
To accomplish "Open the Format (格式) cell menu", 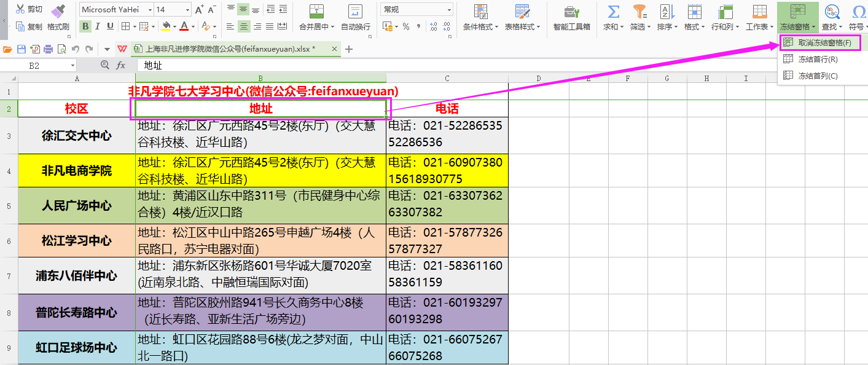I will [694, 17].
